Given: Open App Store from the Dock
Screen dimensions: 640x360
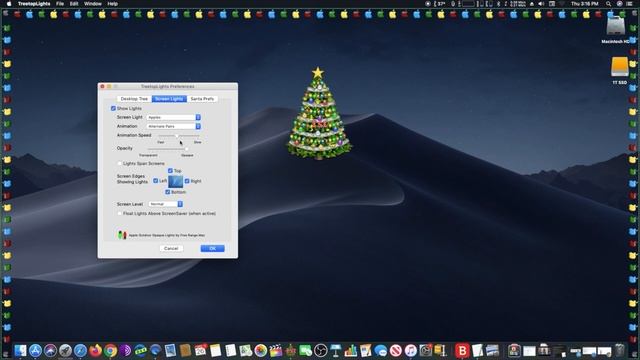Looking at the screenshot, I should (x=35, y=350).
